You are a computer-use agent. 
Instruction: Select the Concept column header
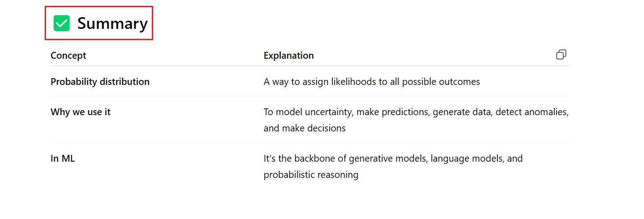pos(68,56)
